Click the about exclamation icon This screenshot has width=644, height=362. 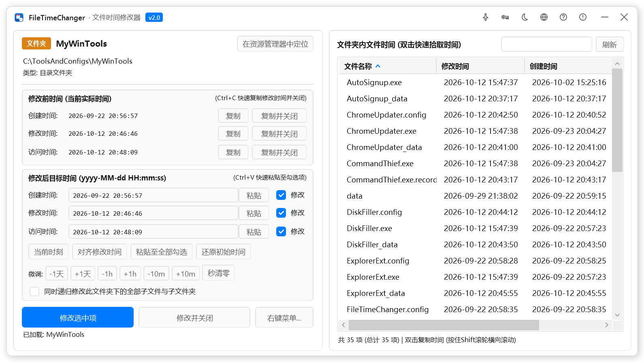(583, 17)
